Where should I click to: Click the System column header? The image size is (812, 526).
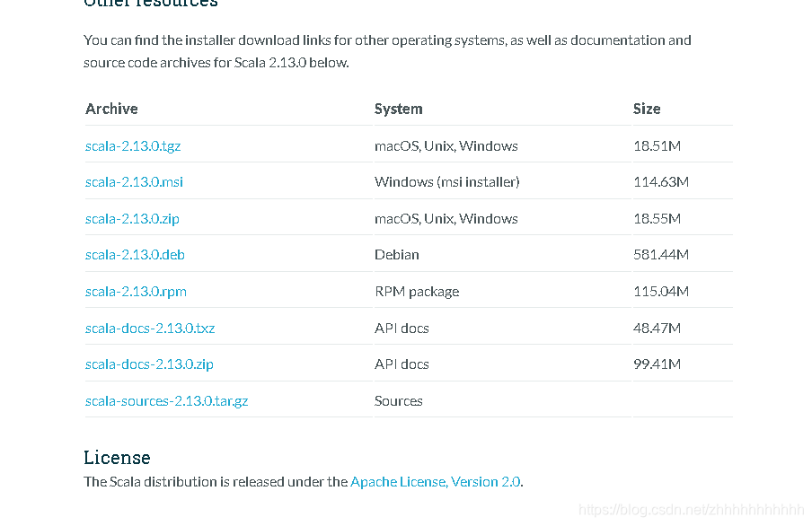click(x=398, y=109)
